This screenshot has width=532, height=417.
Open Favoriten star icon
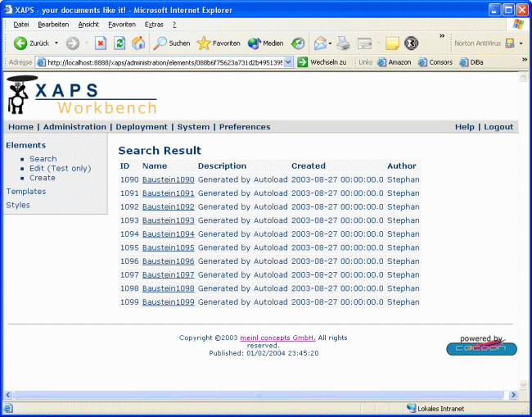[x=204, y=43]
